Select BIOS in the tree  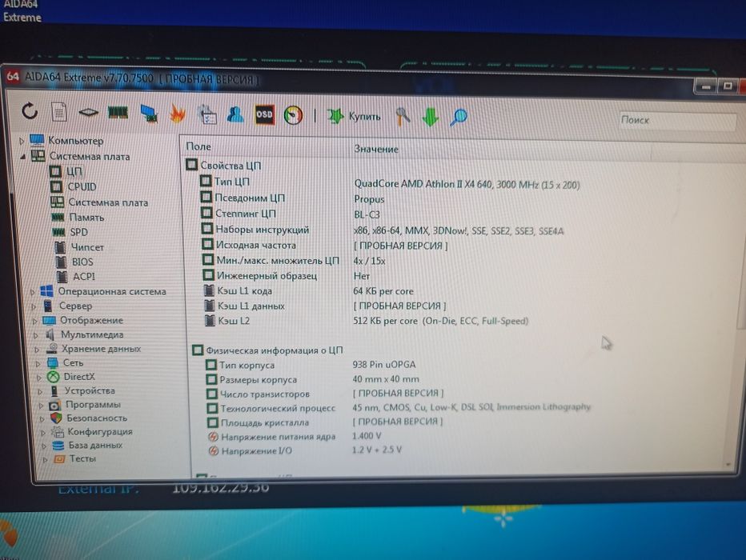point(82,262)
